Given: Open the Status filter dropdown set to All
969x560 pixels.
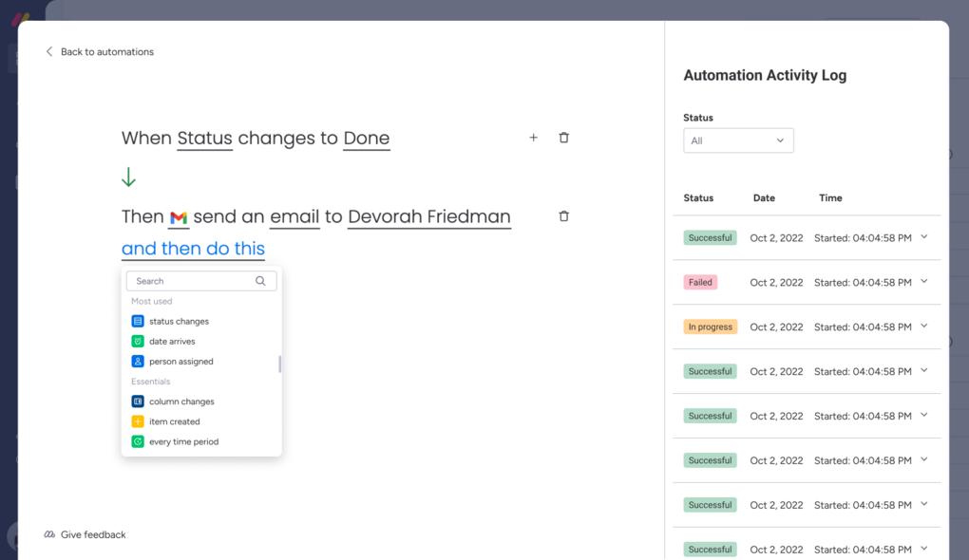Looking at the screenshot, I should 738,140.
